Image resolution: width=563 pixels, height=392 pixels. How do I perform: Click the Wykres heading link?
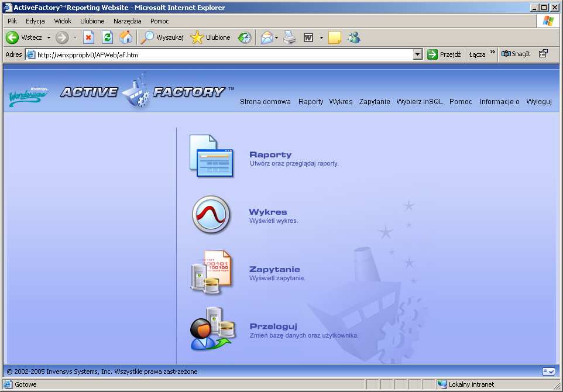(x=268, y=212)
